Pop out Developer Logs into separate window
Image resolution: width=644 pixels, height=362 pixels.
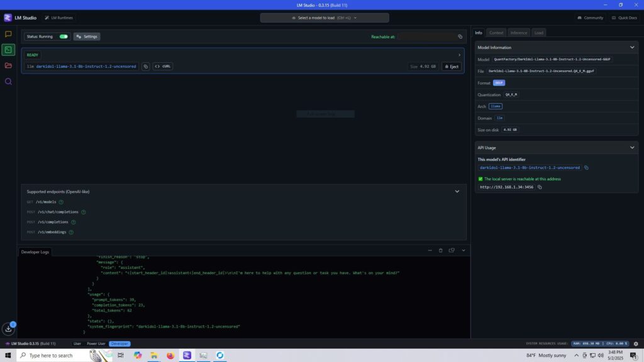(452, 250)
